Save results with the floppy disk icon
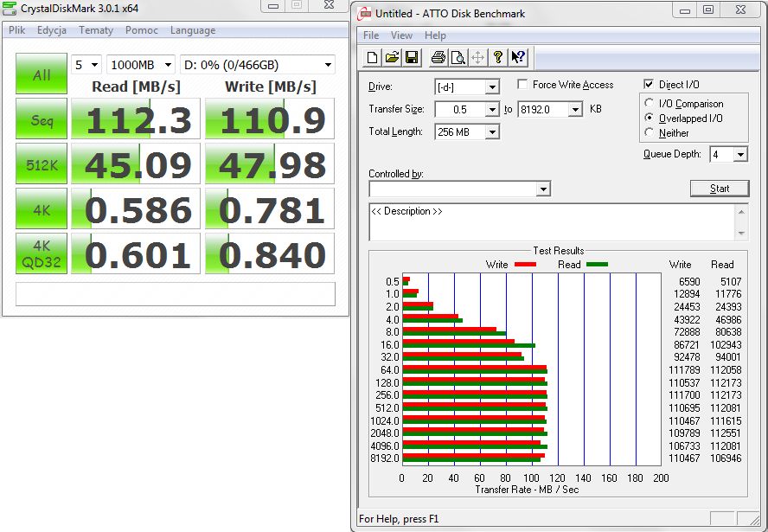The width and height of the screenshot is (768, 532). tap(412, 58)
